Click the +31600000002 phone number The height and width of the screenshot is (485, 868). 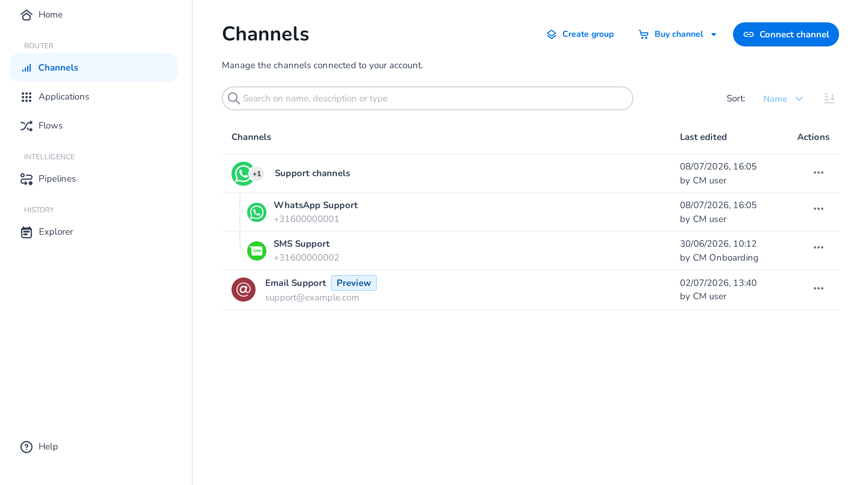(x=306, y=257)
